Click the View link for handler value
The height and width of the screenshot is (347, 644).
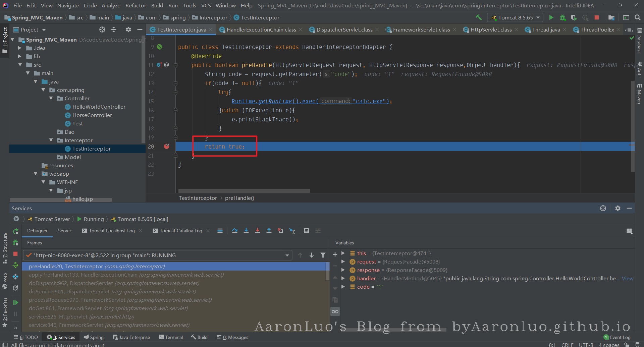pyautogui.click(x=628, y=278)
